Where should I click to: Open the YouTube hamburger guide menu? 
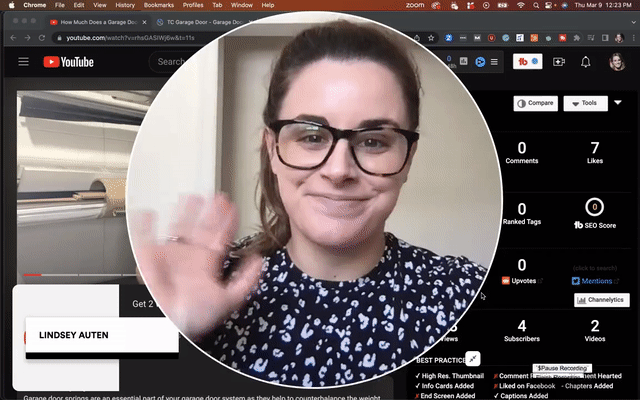pos(23,62)
